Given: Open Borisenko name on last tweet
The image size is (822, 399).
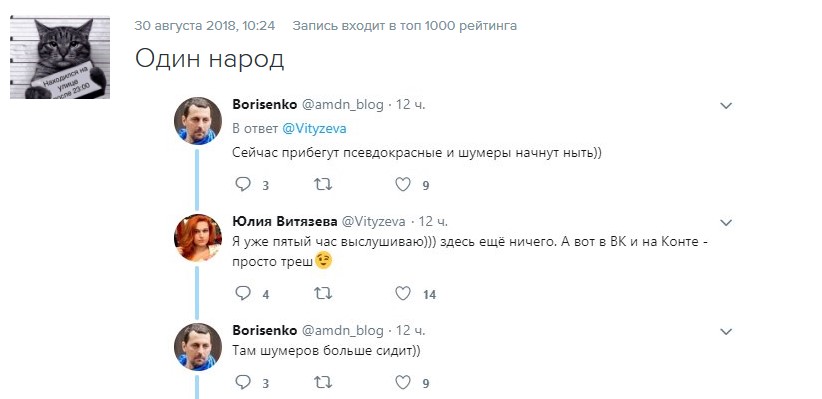Looking at the screenshot, I should 265,331.
